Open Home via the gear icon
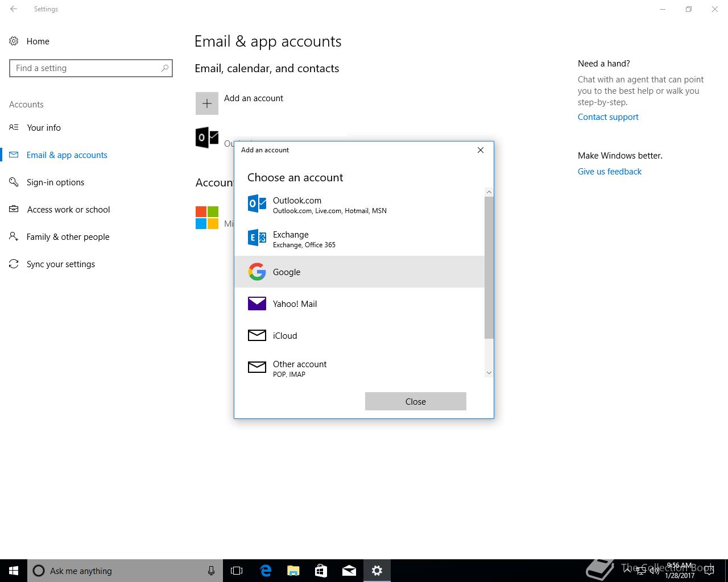Viewport: 728px width, 582px height. (x=14, y=41)
